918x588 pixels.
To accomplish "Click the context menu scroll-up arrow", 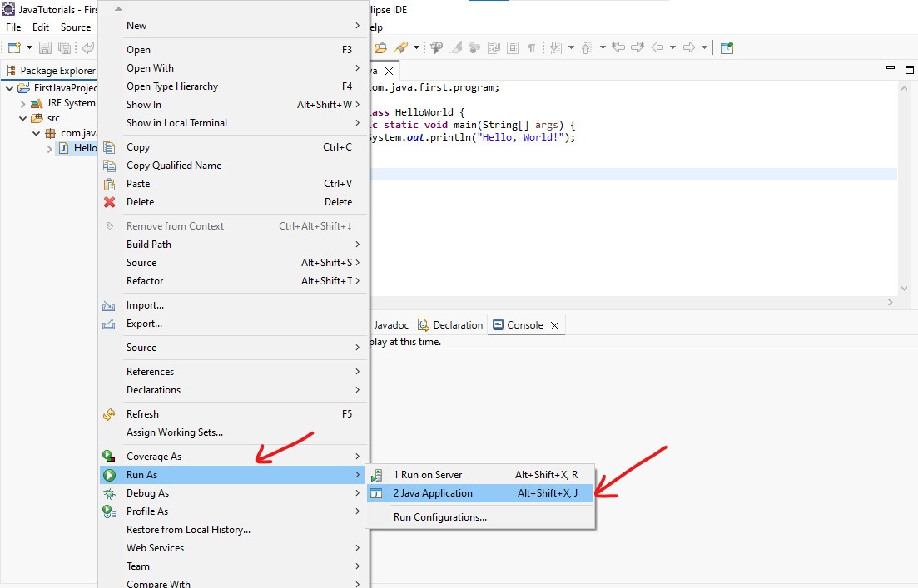I will [x=118, y=9].
